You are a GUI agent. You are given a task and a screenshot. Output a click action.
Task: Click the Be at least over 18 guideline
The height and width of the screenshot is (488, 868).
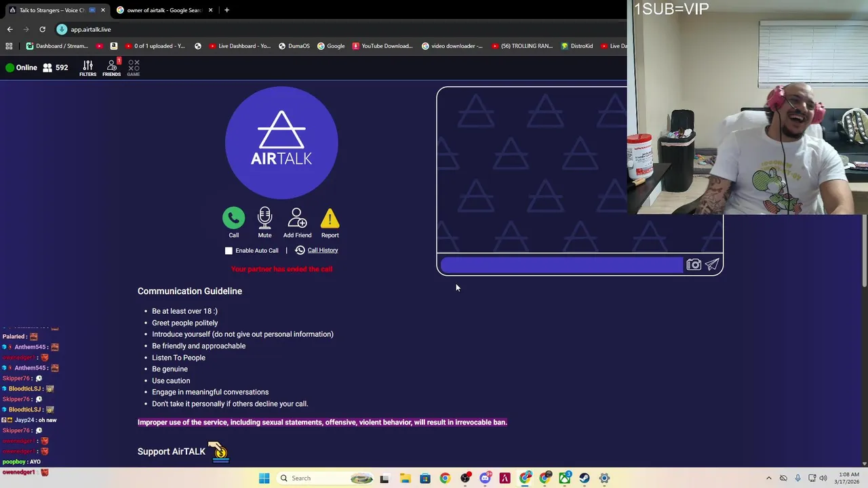[x=184, y=311]
